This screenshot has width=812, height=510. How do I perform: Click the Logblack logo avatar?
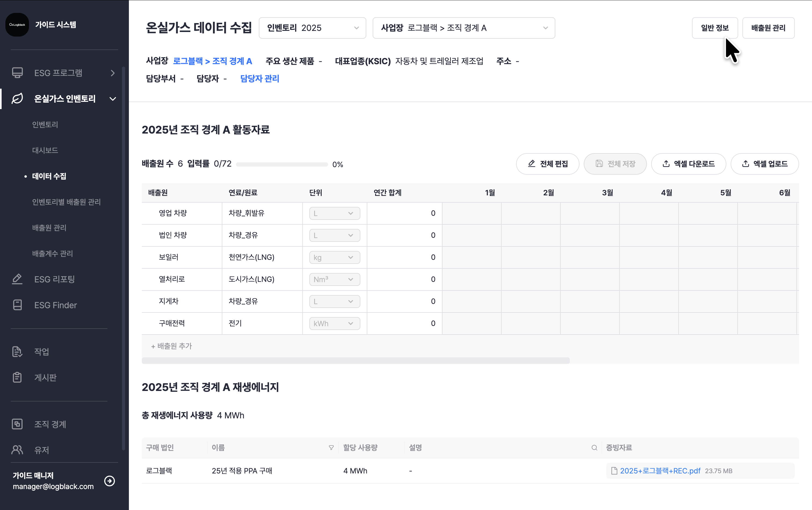(17, 25)
